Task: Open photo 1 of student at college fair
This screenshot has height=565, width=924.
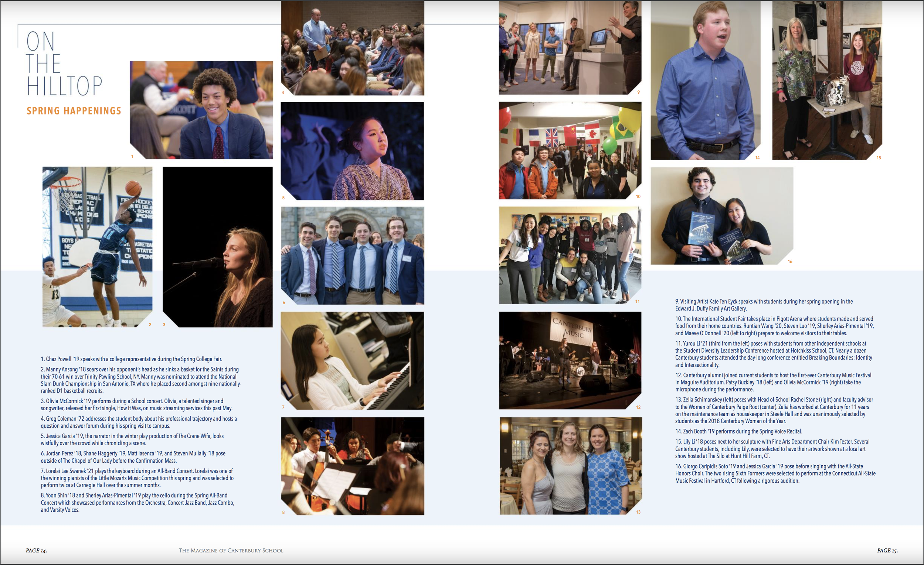Action: coord(201,110)
